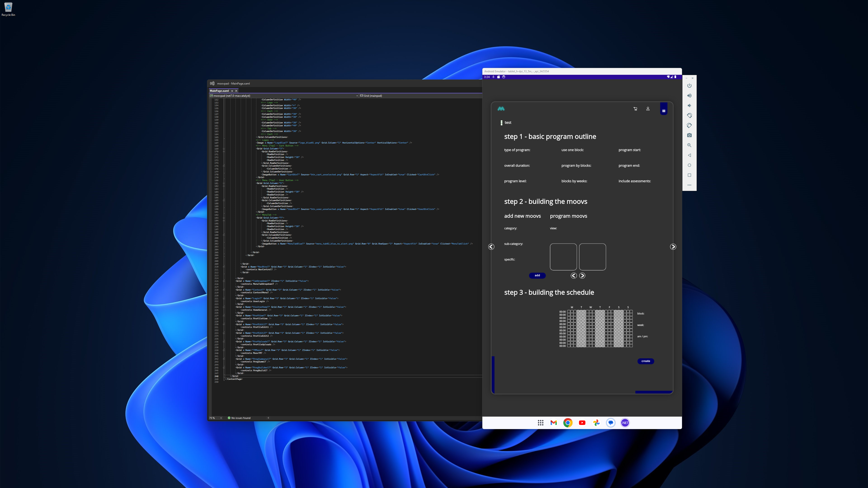Viewport: 868px width, 488px height.
Task: Raise the volume in the emulator sidebar
Action: point(689,96)
